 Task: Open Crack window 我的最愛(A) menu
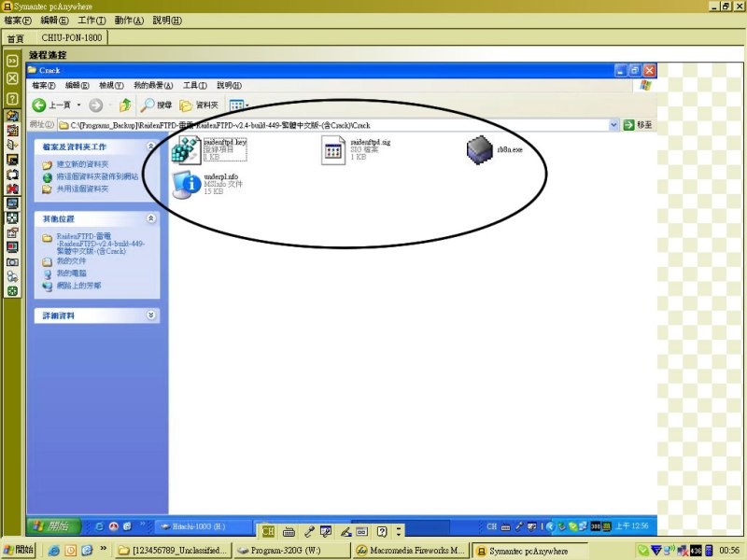click(x=153, y=85)
